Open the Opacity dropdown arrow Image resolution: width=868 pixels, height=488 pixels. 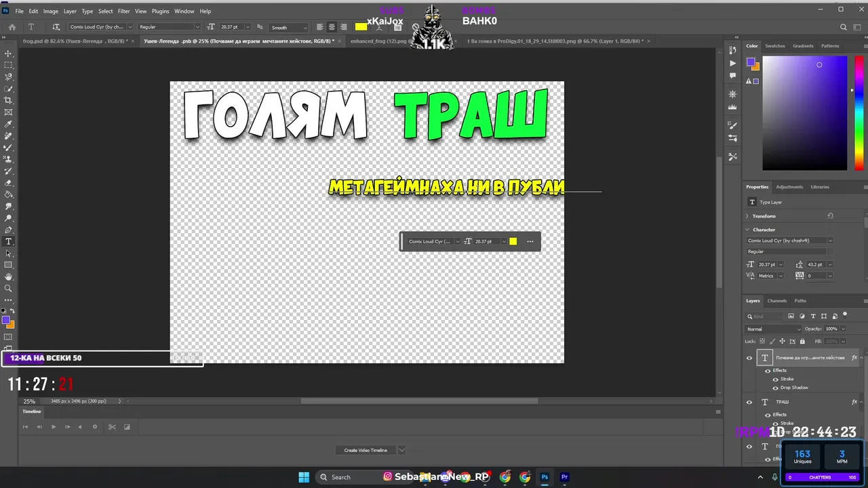(843, 329)
